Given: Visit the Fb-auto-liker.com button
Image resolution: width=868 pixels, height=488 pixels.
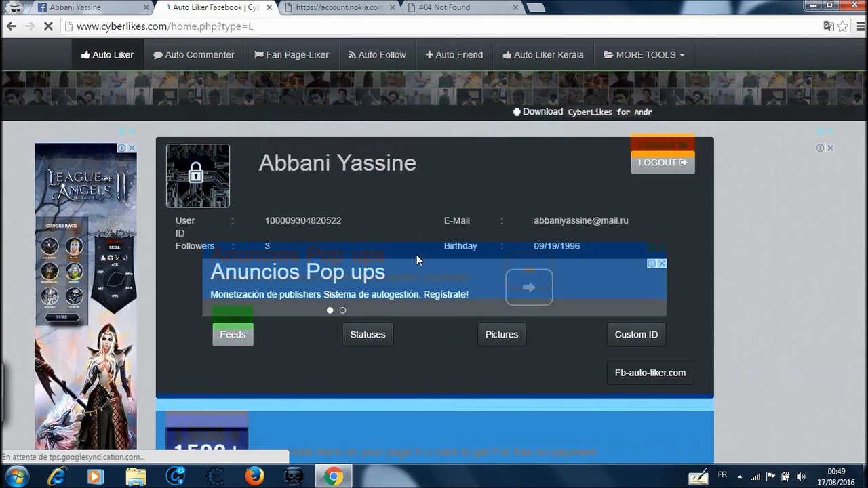Looking at the screenshot, I should pos(650,373).
